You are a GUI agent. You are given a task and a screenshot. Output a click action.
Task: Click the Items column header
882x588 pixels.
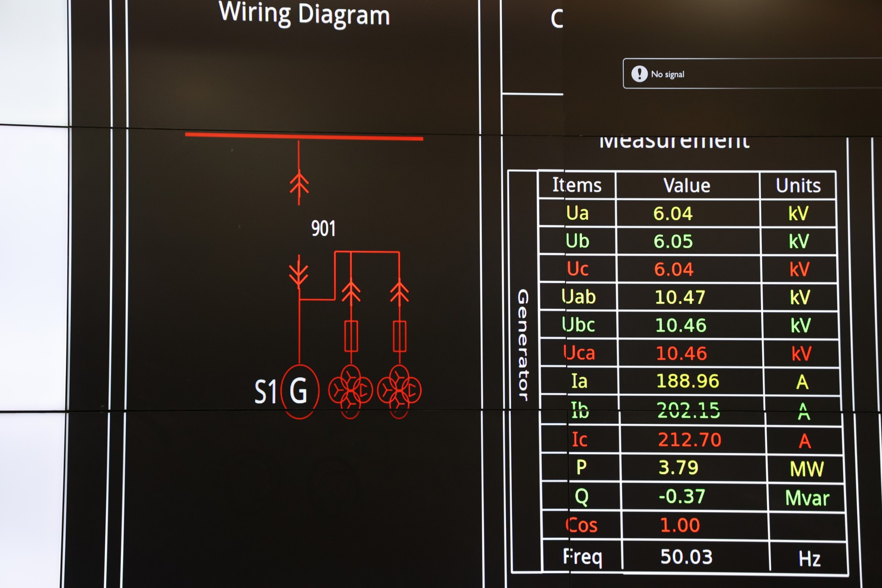[577, 185]
